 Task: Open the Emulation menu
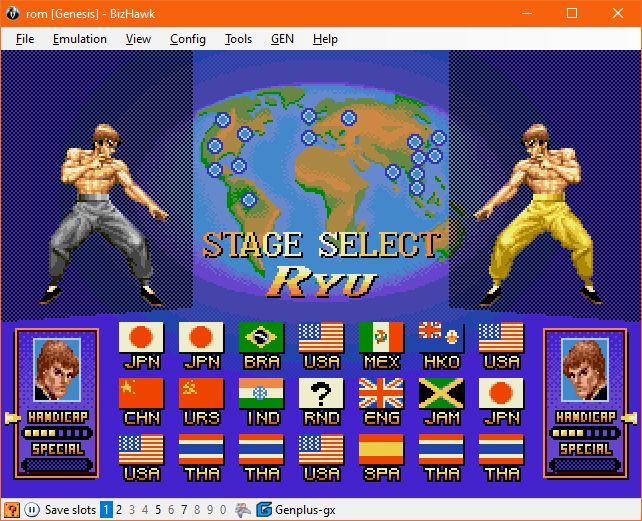[x=80, y=39]
